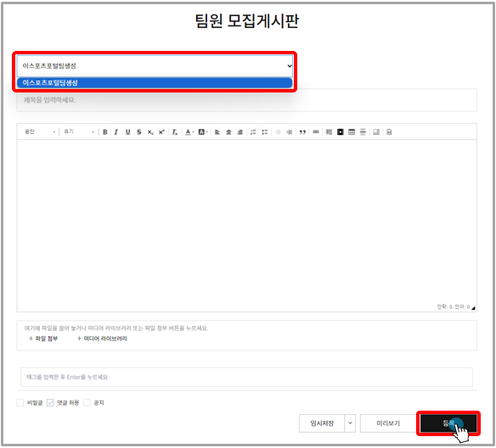Apply strikethrough formatting
Image resolution: width=496 pixels, height=448 pixels.
(x=139, y=132)
